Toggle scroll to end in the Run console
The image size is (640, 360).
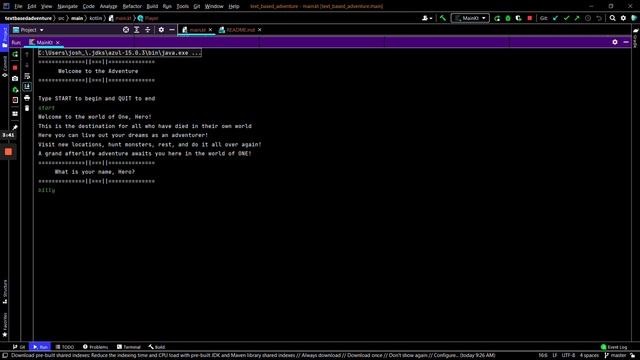pos(27,87)
